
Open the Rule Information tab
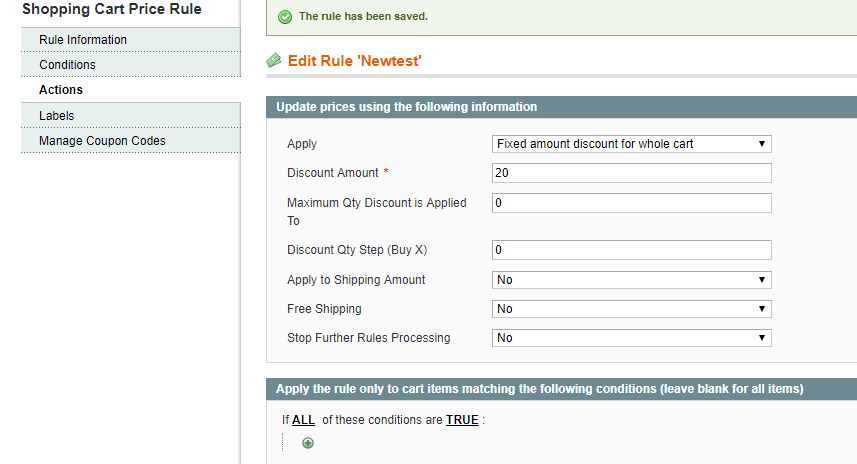pyautogui.click(x=131, y=40)
